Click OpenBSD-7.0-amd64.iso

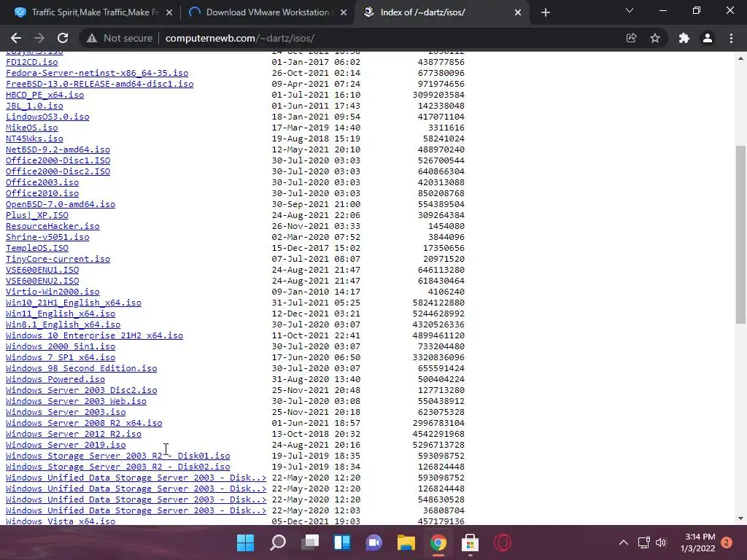click(x=61, y=204)
